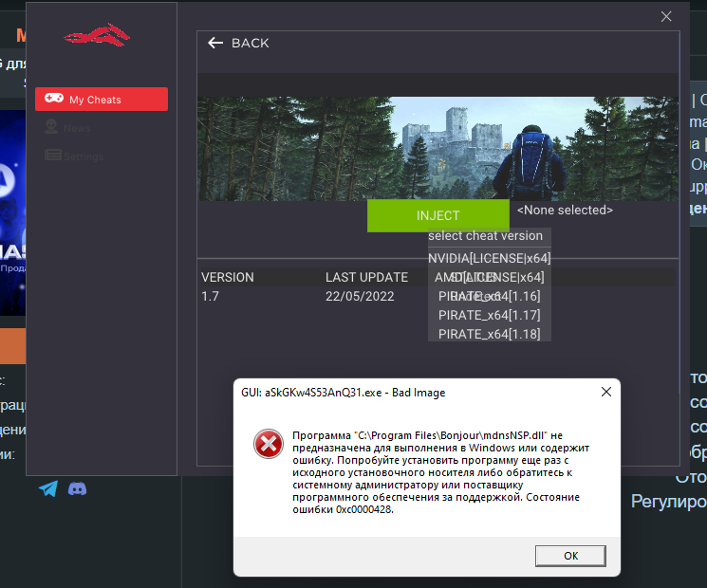Click the Settings list icon

click(x=53, y=155)
